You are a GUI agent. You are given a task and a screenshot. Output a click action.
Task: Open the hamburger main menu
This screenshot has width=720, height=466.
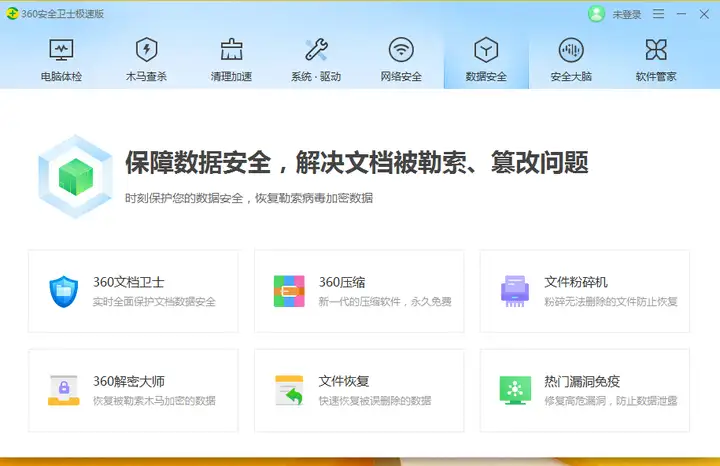[x=658, y=14]
